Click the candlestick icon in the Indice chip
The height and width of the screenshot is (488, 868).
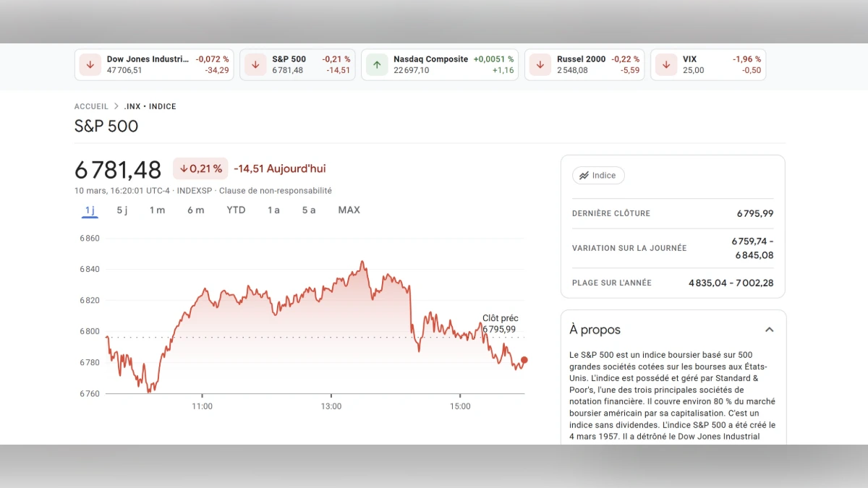pyautogui.click(x=584, y=175)
